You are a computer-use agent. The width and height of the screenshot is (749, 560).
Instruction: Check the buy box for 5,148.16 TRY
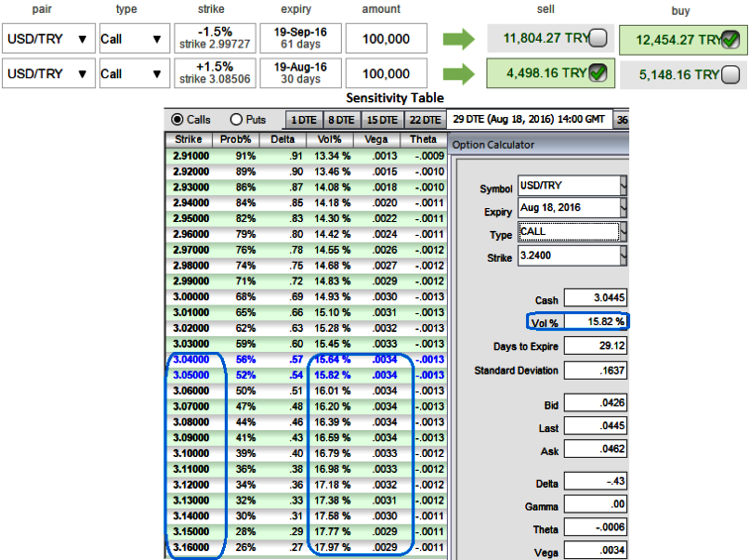click(x=730, y=74)
